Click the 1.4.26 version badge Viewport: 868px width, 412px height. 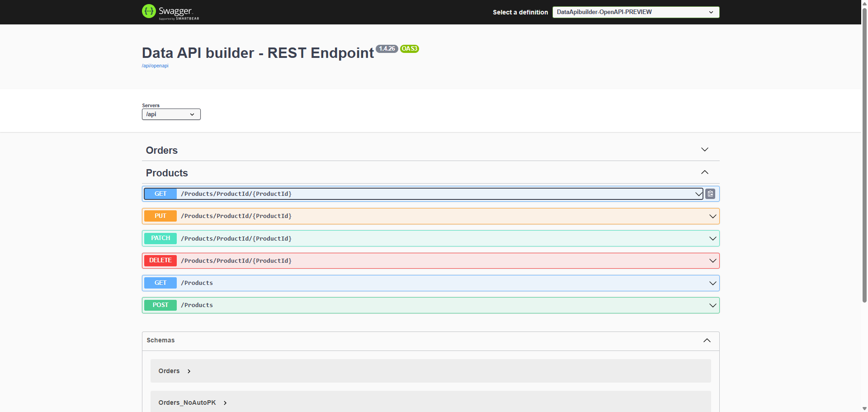(x=387, y=49)
